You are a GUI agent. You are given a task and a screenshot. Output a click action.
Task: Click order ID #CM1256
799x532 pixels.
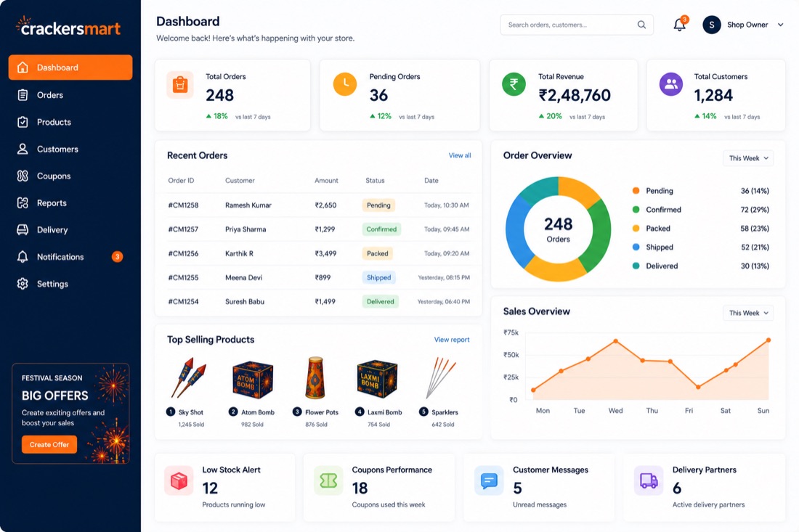pos(184,253)
